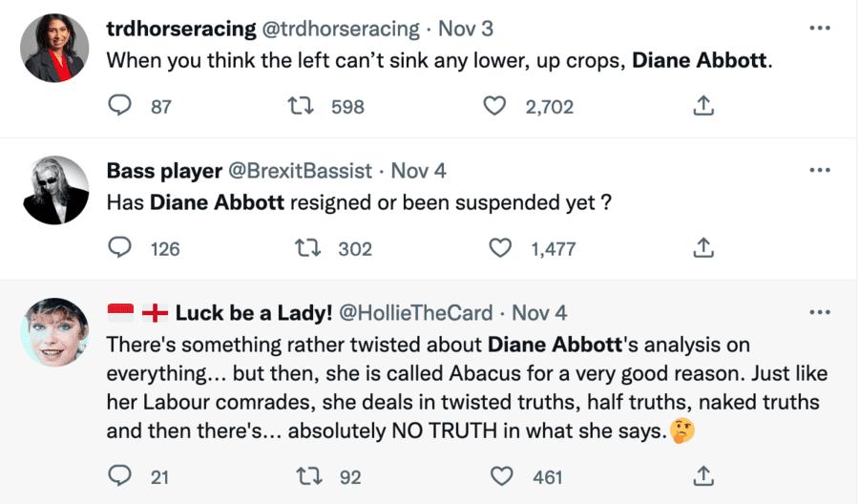Open more options on trdhorseracing tweet

tap(819, 28)
